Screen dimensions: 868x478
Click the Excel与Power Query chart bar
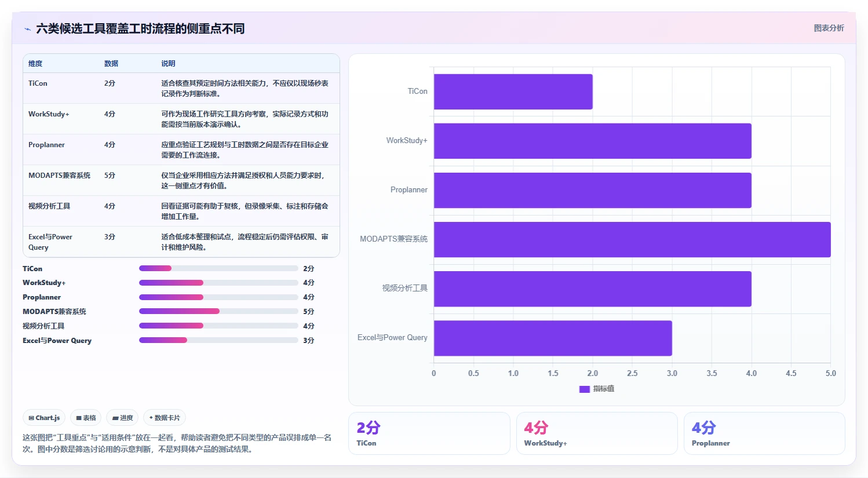(553, 338)
